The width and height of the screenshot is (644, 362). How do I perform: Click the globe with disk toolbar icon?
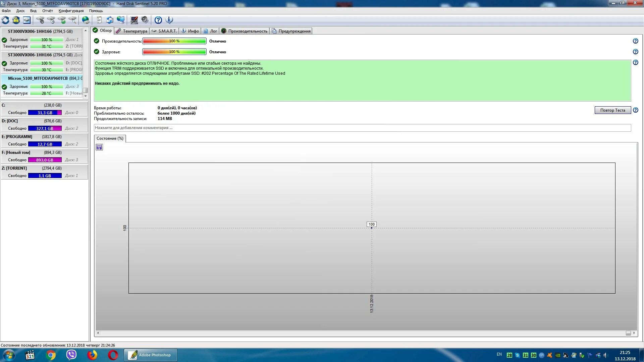tap(86, 20)
